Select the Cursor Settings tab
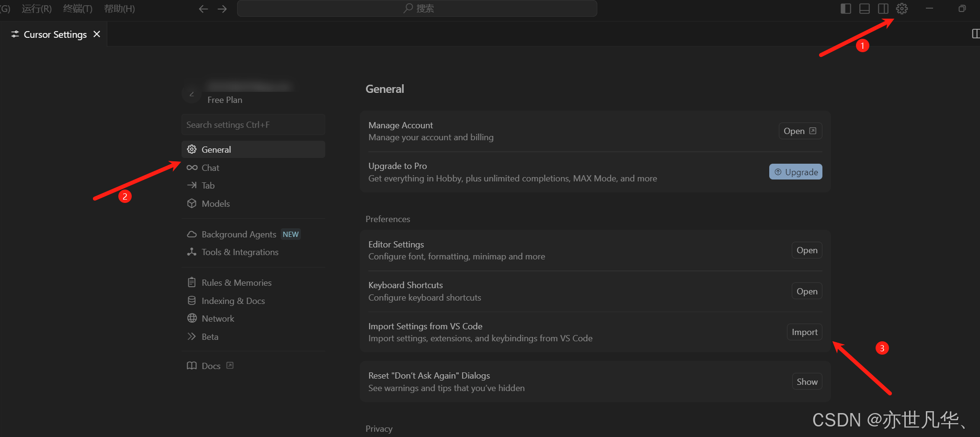Viewport: 980px width, 437px height. pyautogui.click(x=54, y=34)
